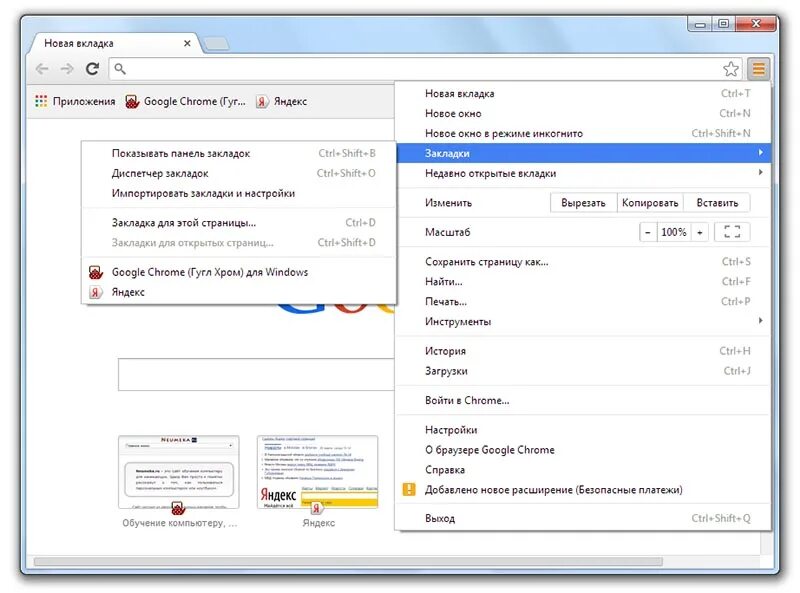Image resolution: width=800 pixels, height=593 pixels.
Task: Open История from the menu
Action: coord(583,351)
